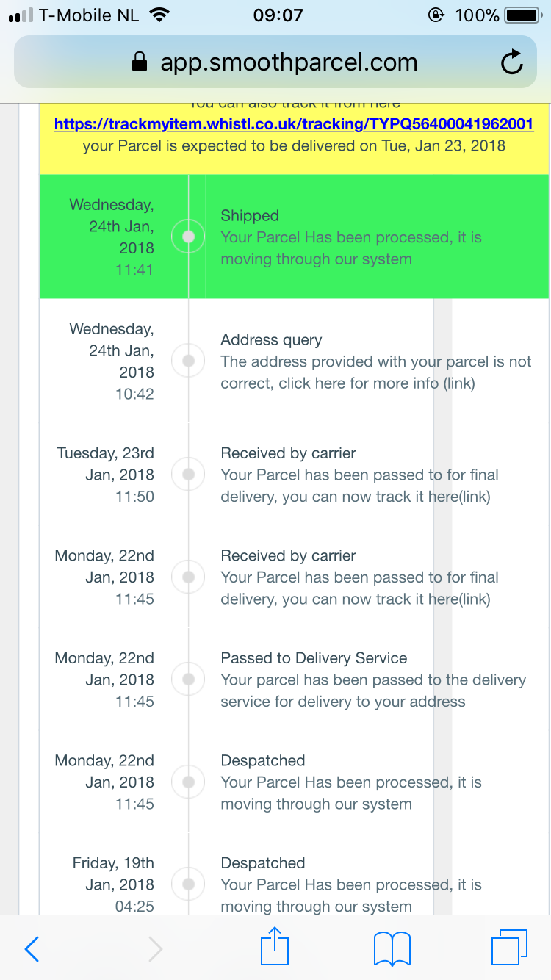This screenshot has width=551, height=980.
Task: Tap the 09:07 clock in status bar
Action: click(x=278, y=15)
